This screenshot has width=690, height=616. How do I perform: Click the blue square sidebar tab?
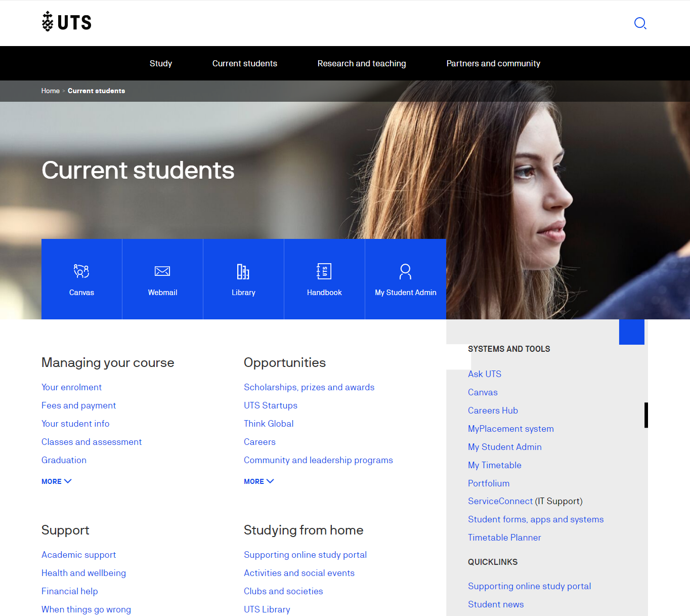click(632, 332)
